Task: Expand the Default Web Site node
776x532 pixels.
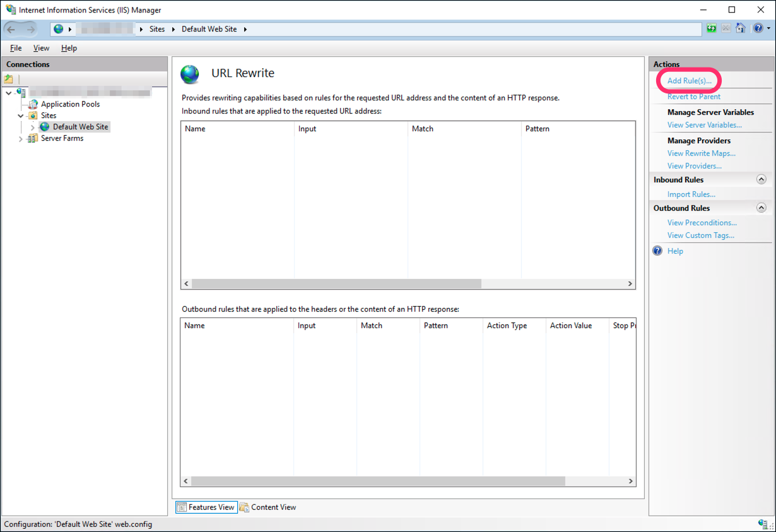Action: tap(33, 127)
